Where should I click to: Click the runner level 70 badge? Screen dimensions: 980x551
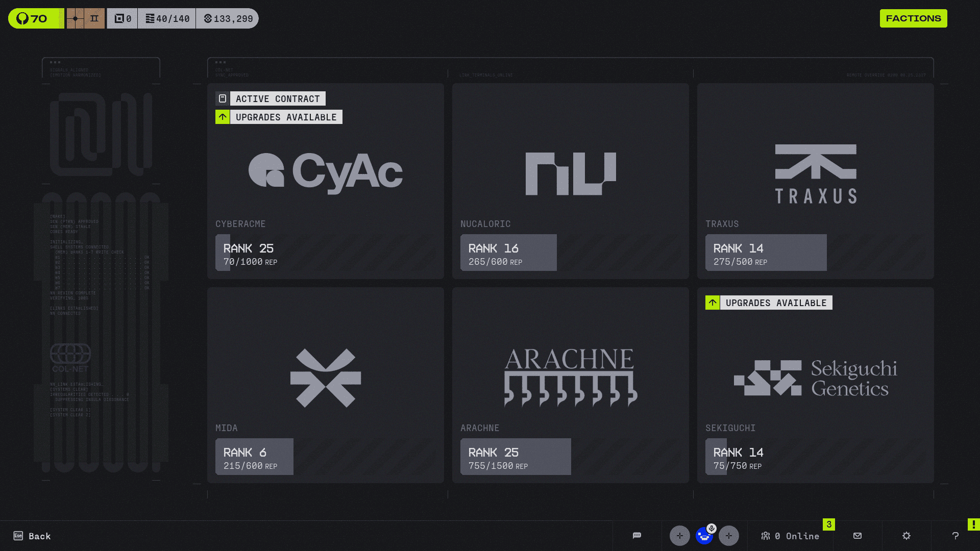(x=36, y=18)
